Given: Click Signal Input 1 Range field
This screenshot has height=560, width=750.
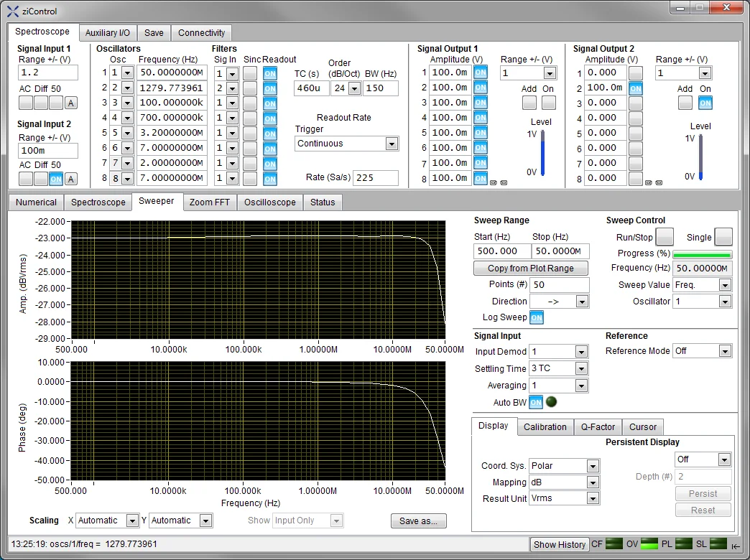Looking at the screenshot, I should 48,73.
